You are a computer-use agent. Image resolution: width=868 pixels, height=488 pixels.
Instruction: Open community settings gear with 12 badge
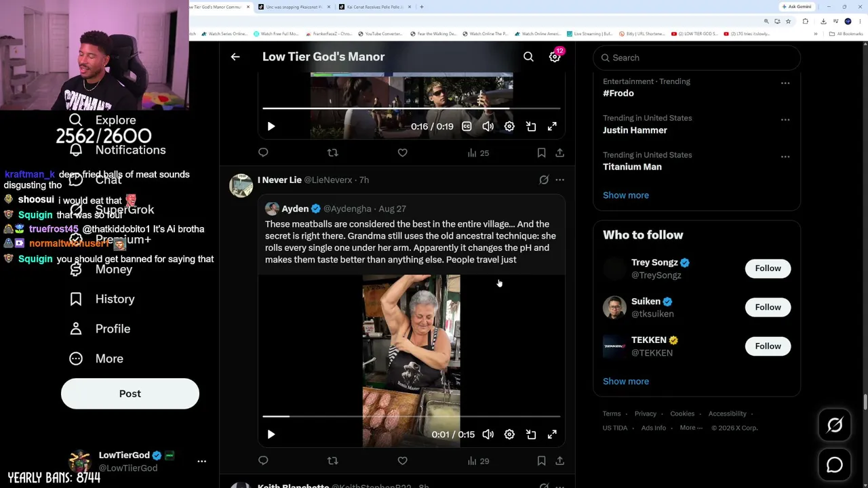tap(555, 56)
